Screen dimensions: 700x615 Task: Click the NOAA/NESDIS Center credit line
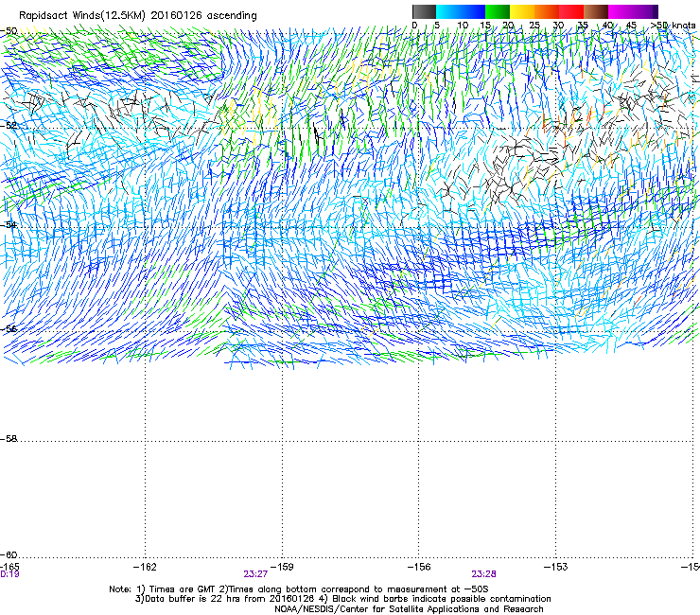pyautogui.click(x=409, y=609)
